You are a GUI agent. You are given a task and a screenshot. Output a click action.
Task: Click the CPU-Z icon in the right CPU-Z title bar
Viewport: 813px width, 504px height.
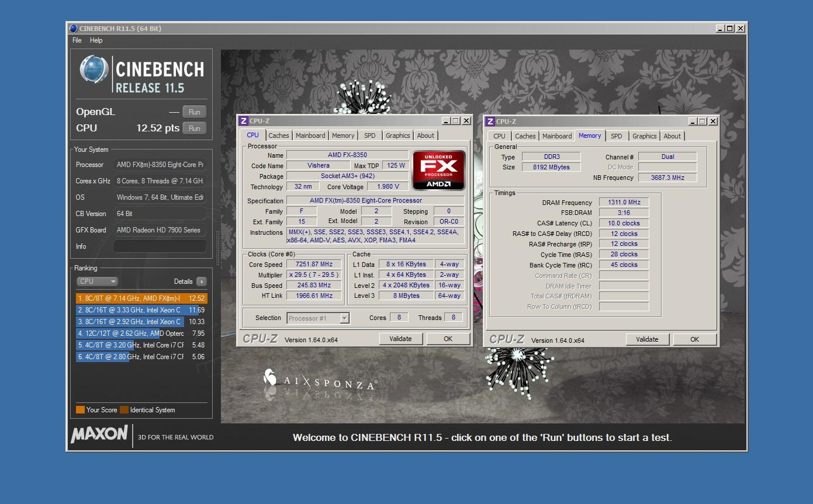490,121
